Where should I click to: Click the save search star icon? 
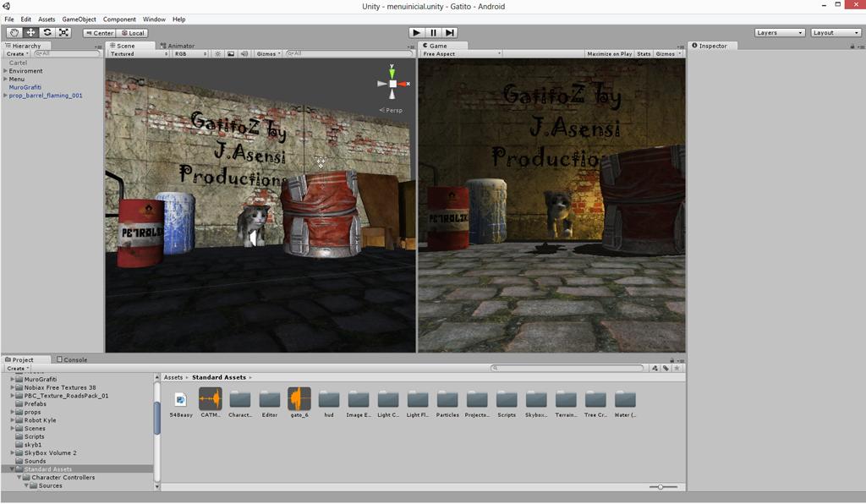pos(677,368)
